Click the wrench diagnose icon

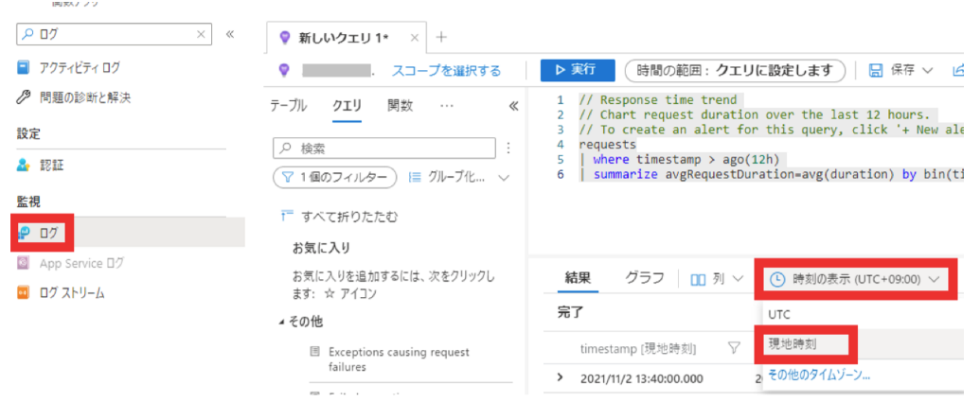click(x=23, y=98)
